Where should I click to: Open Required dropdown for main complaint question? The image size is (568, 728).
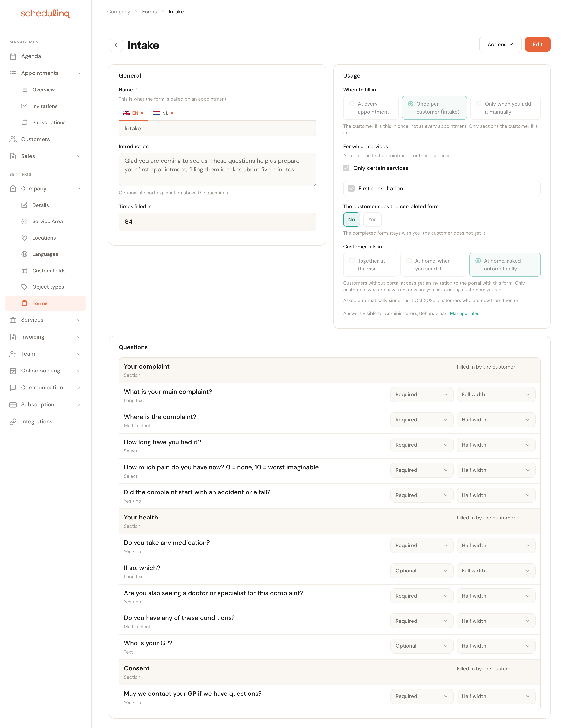tap(422, 395)
